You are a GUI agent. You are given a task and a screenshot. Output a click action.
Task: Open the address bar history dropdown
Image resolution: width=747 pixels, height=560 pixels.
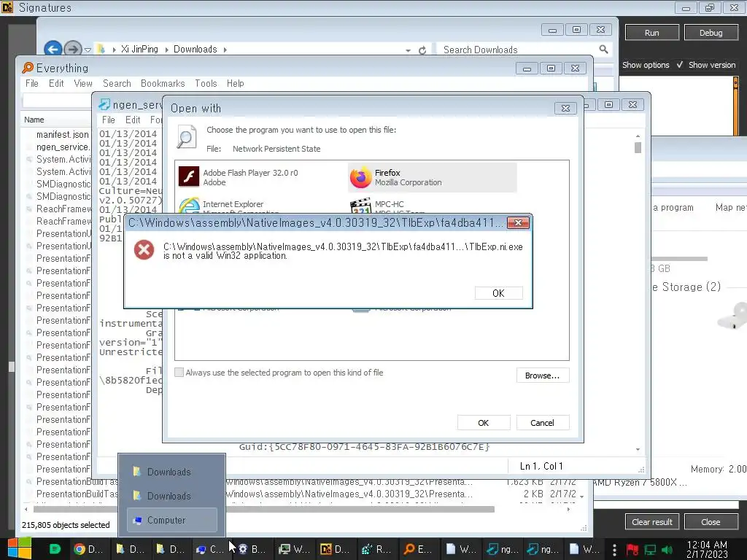[409, 50]
